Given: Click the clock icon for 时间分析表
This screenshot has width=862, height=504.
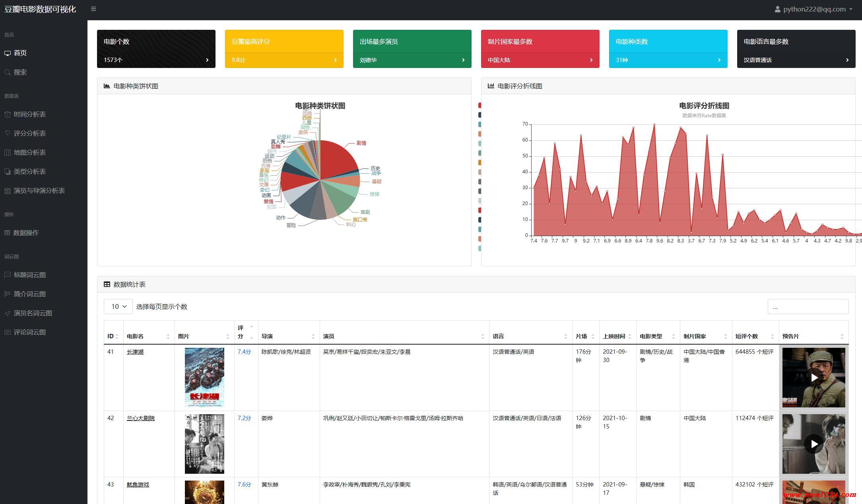Looking at the screenshot, I should (8, 114).
